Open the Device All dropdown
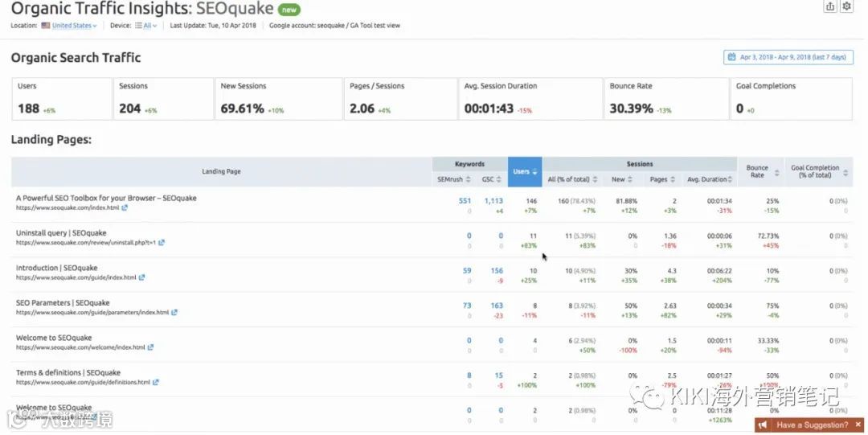The height and width of the screenshot is (435, 868). pyautogui.click(x=146, y=26)
